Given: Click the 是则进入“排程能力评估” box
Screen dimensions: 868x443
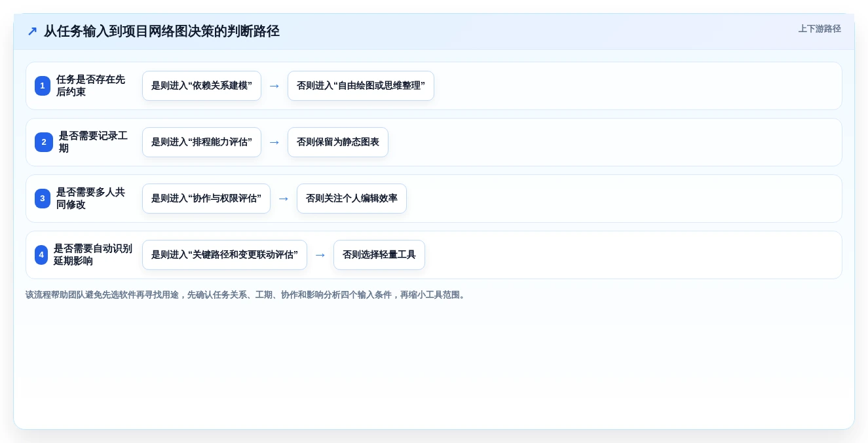Looking at the screenshot, I should click(202, 142).
